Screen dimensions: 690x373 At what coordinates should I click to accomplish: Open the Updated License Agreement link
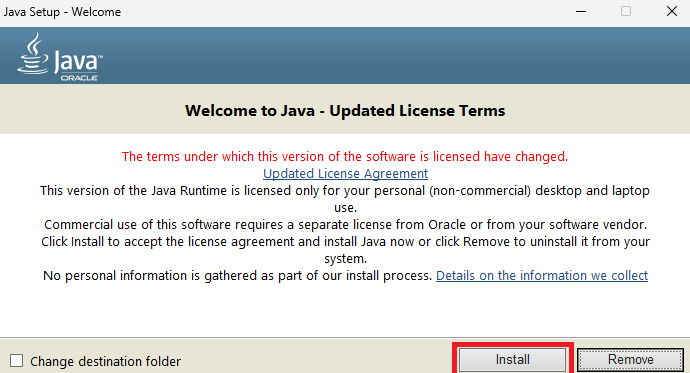click(345, 174)
